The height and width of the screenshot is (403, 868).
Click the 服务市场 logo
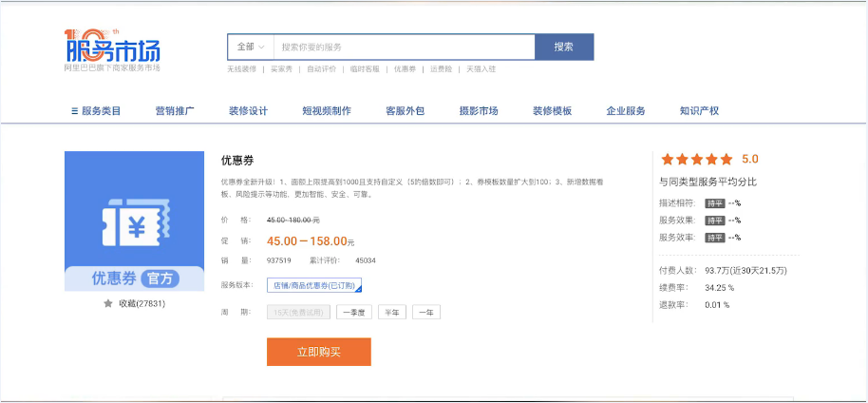click(x=112, y=48)
